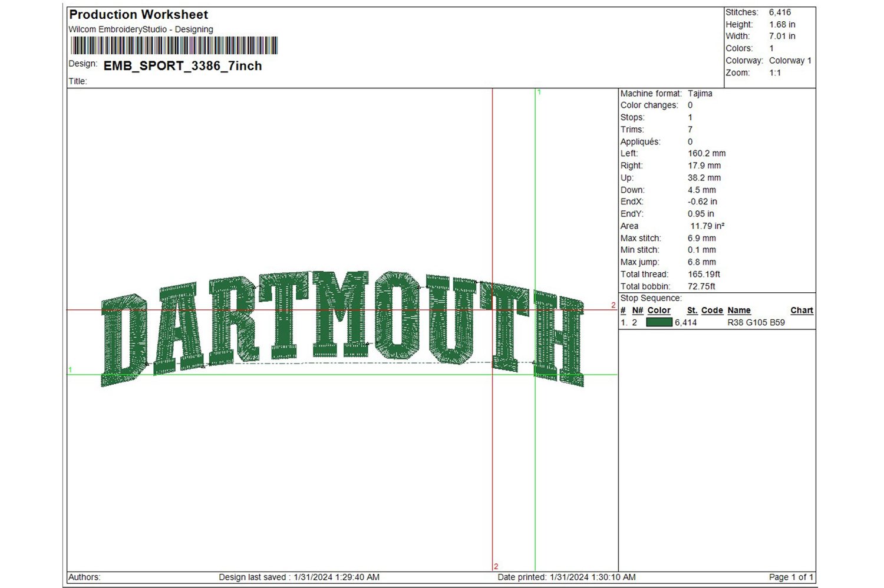Screen dimensions: 884x588
Task: Click the "Zoom:" label
Action: (x=738, y=73)
